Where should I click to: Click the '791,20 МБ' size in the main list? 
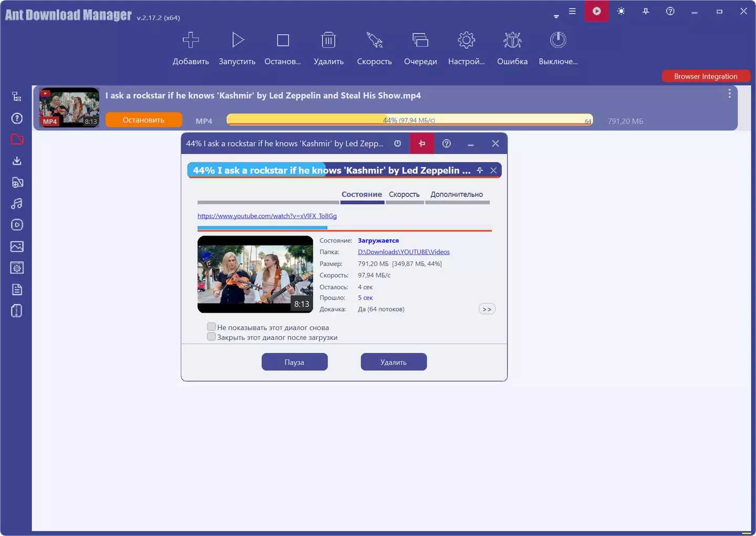point(625,121)
